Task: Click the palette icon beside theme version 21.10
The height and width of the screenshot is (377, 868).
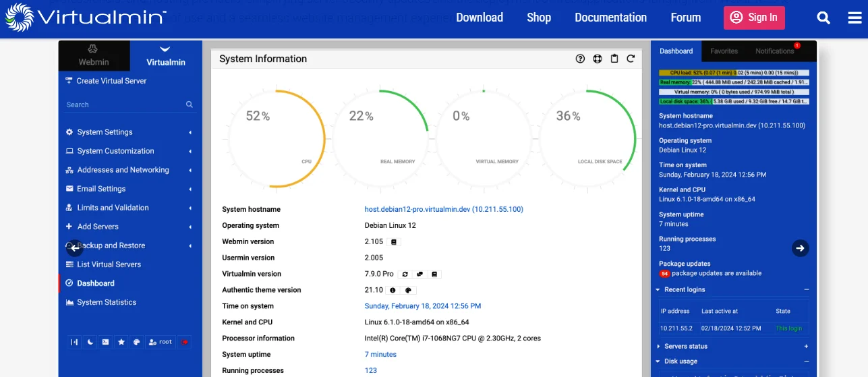Action: [409, 290]
